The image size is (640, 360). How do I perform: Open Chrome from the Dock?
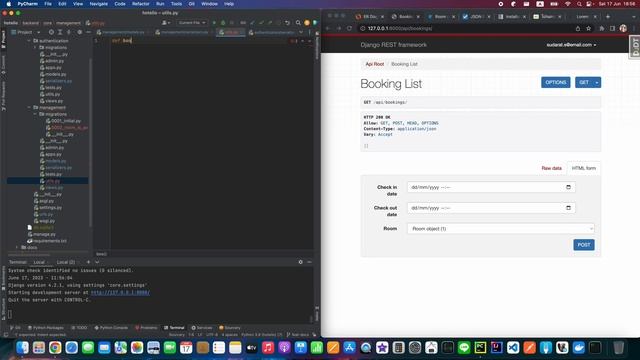(55, 348)
